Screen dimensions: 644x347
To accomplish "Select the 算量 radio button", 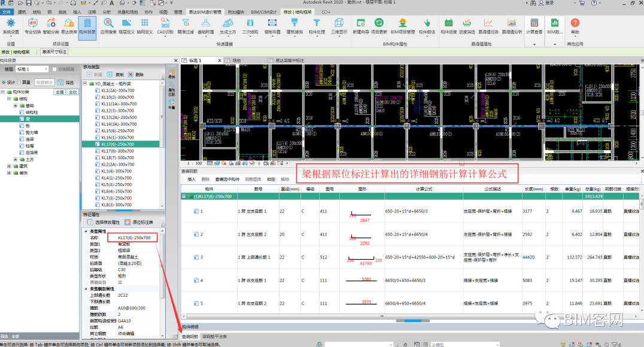I will pyautogui.click(x=19, y=83).
